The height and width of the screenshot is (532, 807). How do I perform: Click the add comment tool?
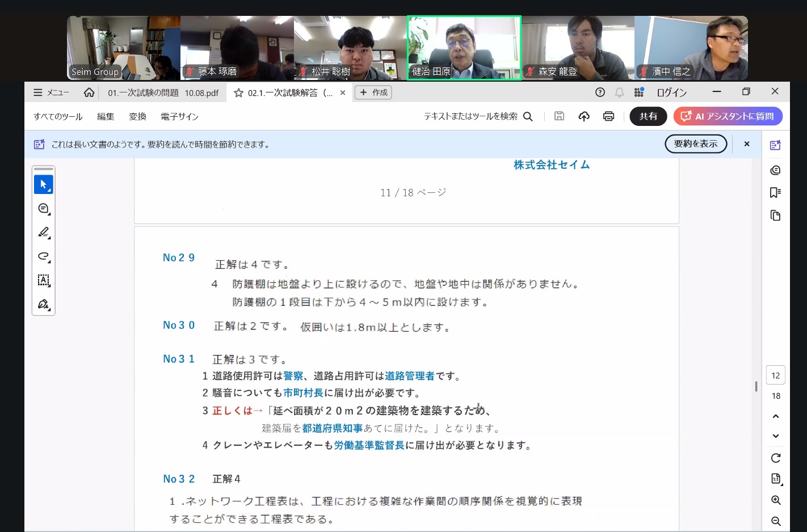click(x=43, y=209)
